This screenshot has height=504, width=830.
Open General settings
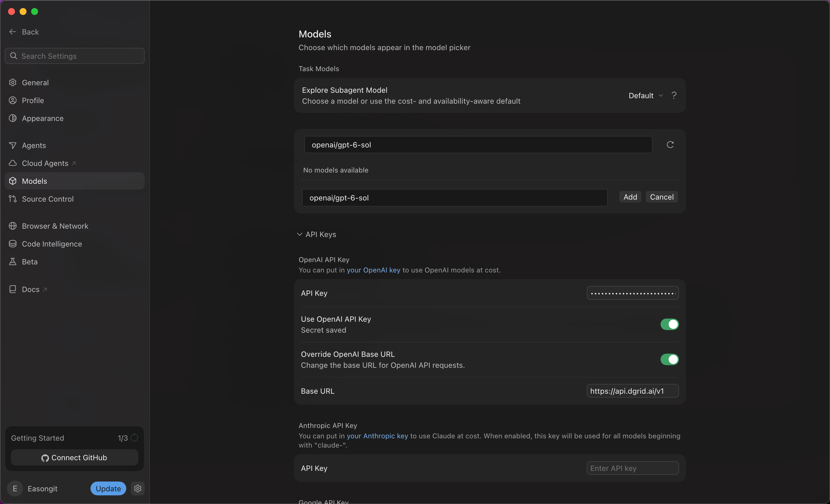coord(74,82)
